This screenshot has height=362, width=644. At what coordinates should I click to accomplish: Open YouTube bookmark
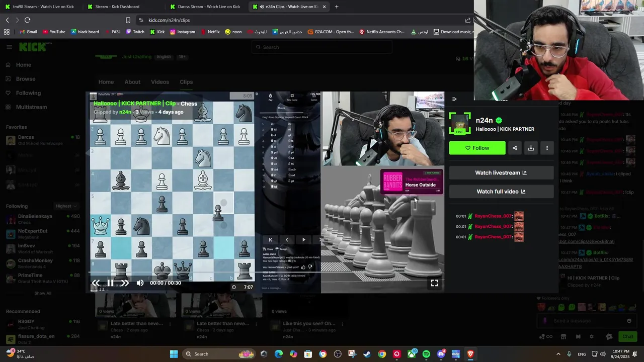54,32
